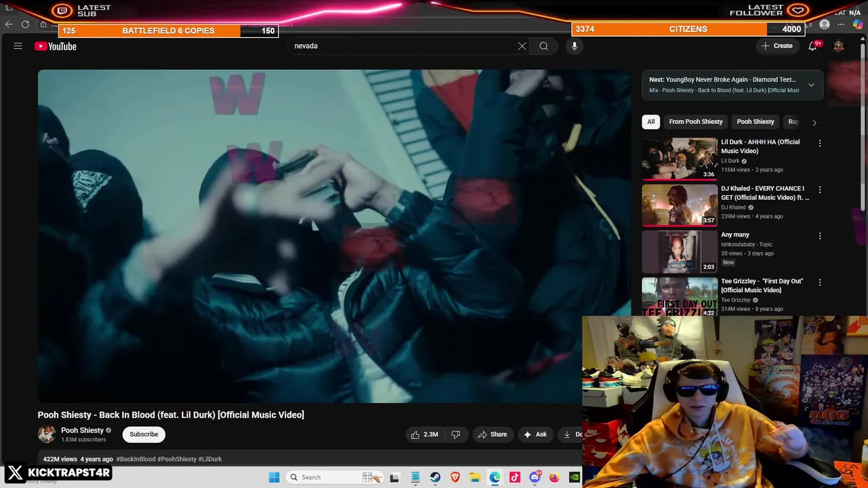Expand the Next up mix playlist chevron
The image size is (868, 488).
point(811,85)
